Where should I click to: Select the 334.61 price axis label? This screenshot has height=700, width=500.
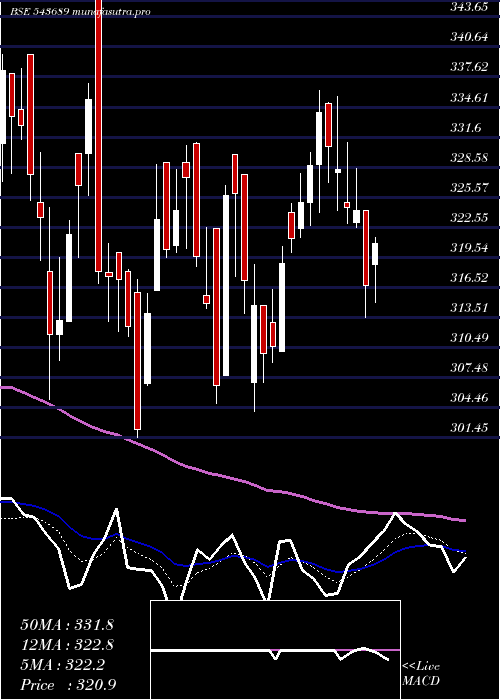[x=469, y=97]
